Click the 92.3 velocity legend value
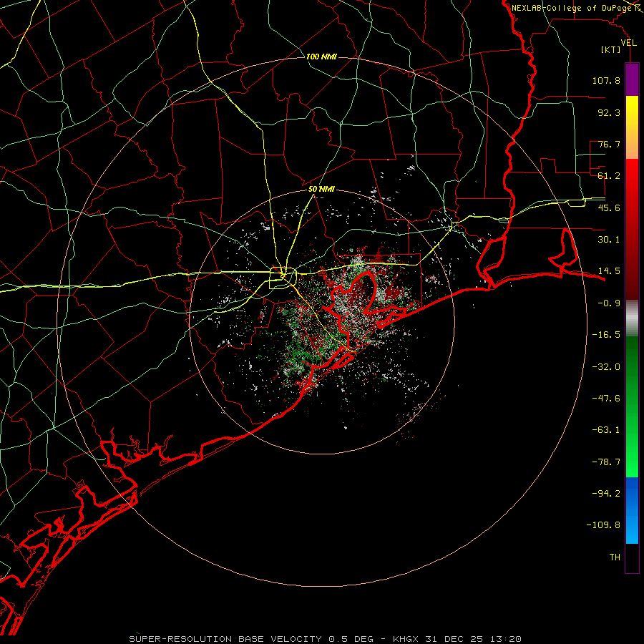 click(609, 112)
